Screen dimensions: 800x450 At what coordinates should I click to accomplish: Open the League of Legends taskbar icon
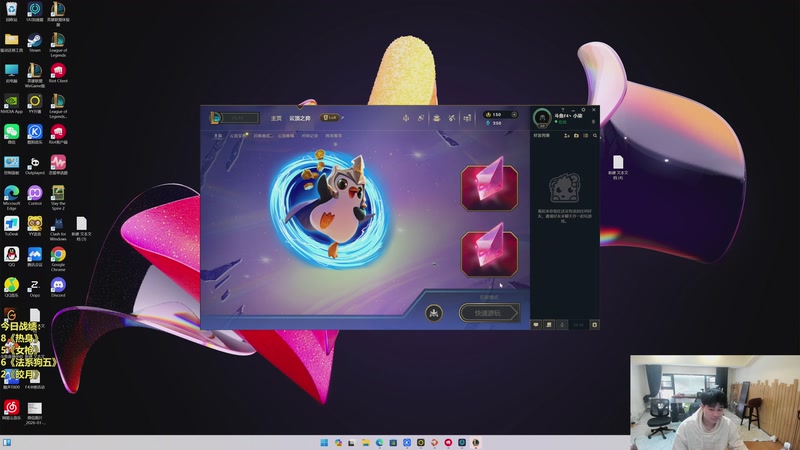pyautogui.click(x=476, y=442)
